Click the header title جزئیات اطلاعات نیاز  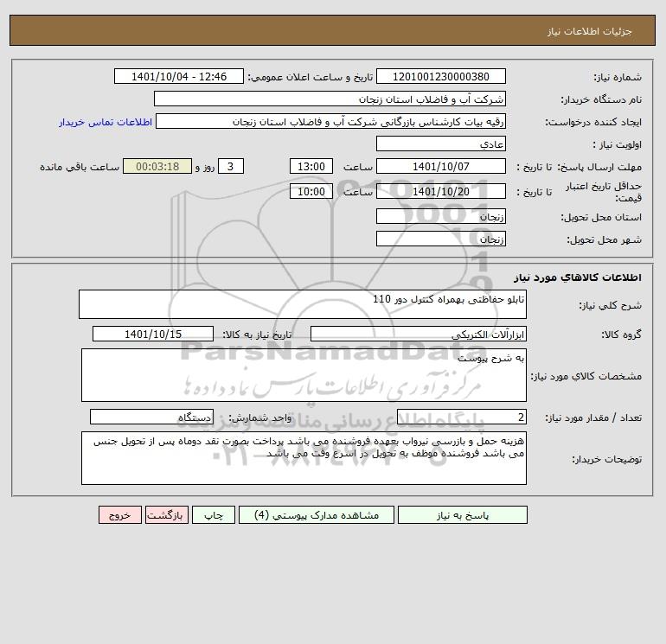(x=590, y=31)
